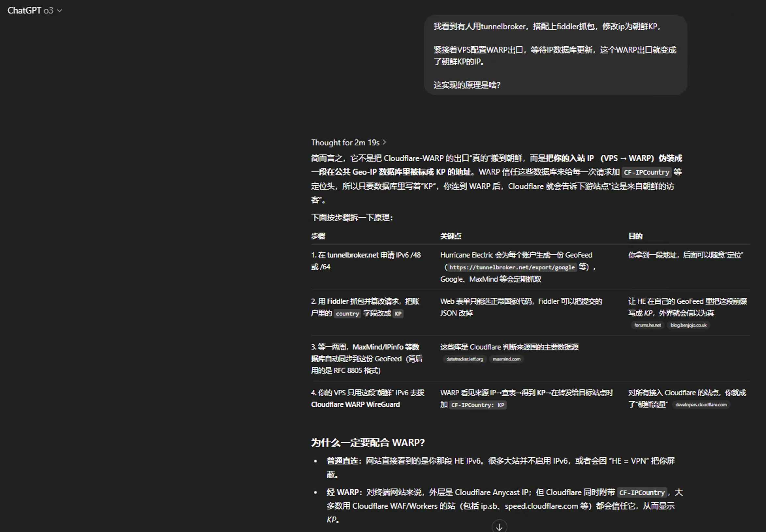Click the CF-IPCountry code in the first paragraph
Screen dimensions: 766x532
click(x=646, y=172)
